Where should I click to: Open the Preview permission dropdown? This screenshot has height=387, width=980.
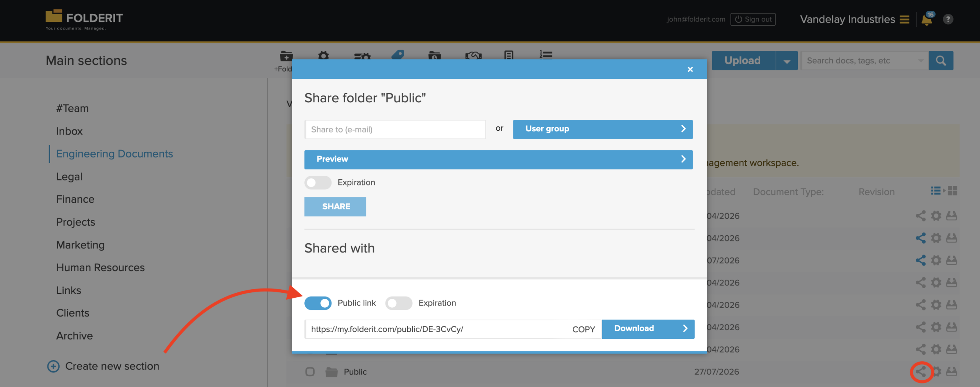[498, 159]
